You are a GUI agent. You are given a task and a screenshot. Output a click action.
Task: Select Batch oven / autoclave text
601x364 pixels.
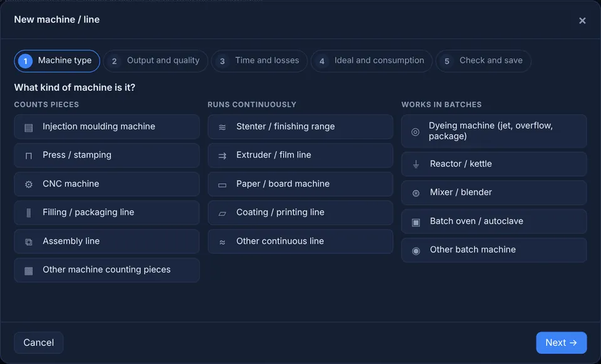click(x=476, y=221)
